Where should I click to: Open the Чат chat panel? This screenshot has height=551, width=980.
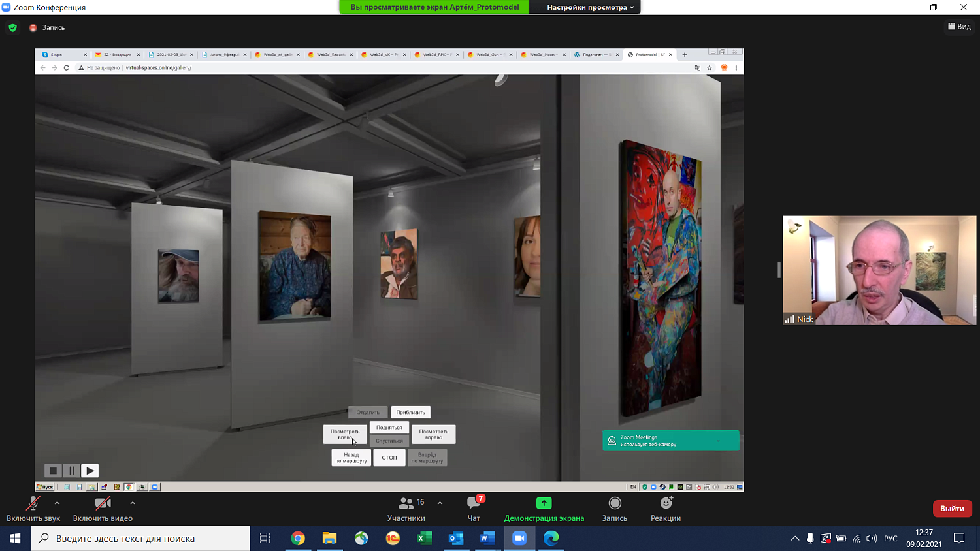pyautogui.click(x=474, y=509)
